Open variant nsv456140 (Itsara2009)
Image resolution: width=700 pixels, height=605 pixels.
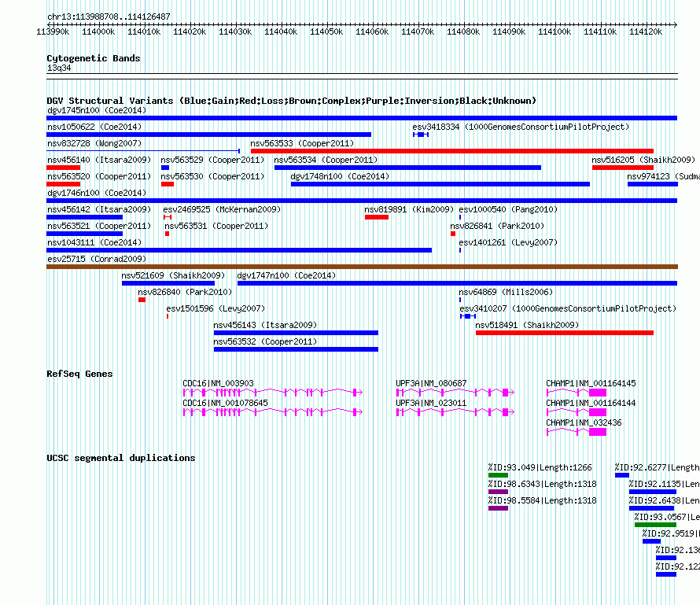coord(64,168)
